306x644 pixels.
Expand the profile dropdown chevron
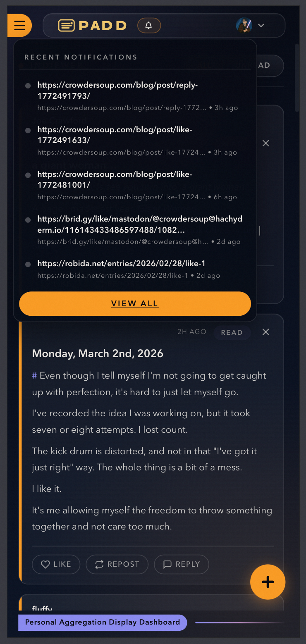pos(261,26)
